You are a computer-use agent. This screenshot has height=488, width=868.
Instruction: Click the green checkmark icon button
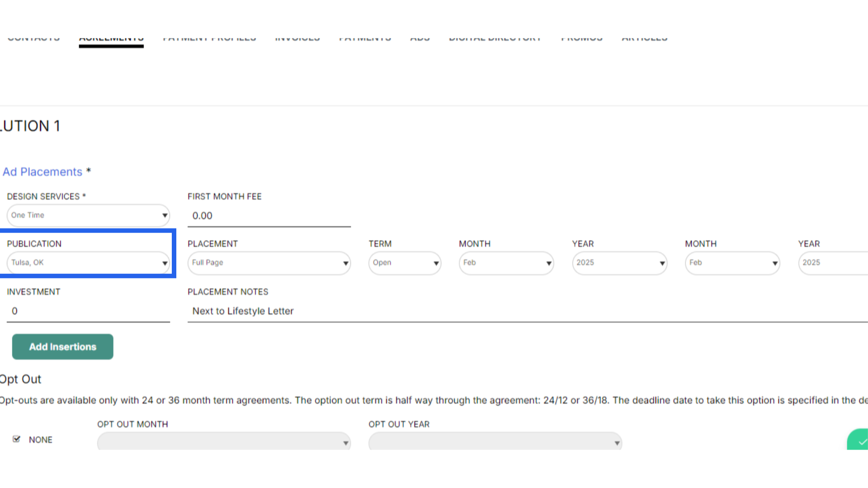[861, 441]
